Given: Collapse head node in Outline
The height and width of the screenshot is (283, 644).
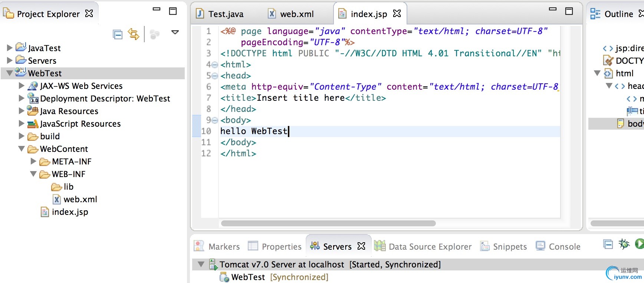Looking at the screenshot, I should coord(609,86).
